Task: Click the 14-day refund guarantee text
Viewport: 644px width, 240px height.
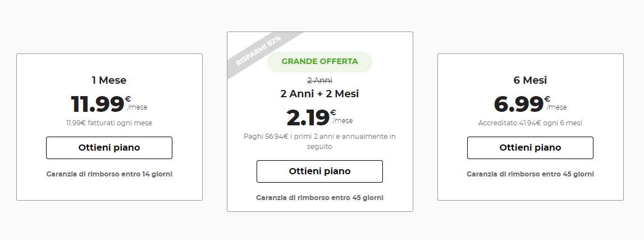Action: tap(109, 174)
